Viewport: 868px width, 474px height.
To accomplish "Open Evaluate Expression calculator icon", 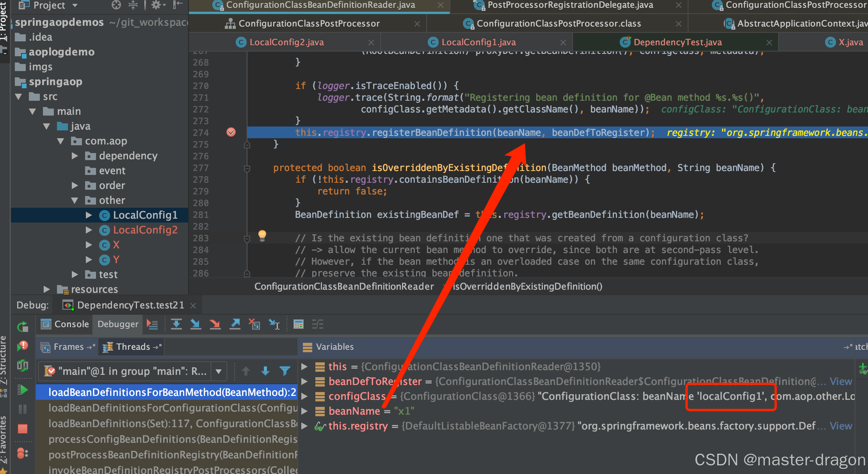I will coord(299,324).
